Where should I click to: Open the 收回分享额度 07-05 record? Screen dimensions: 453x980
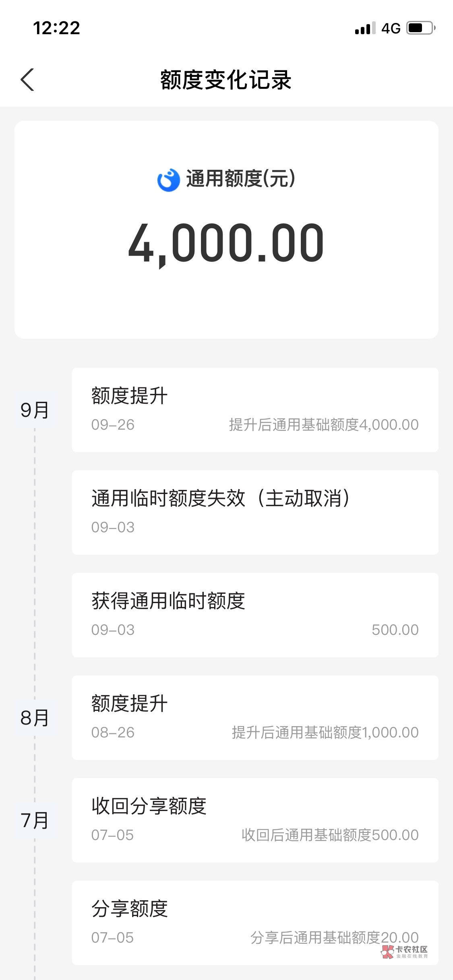255,820
